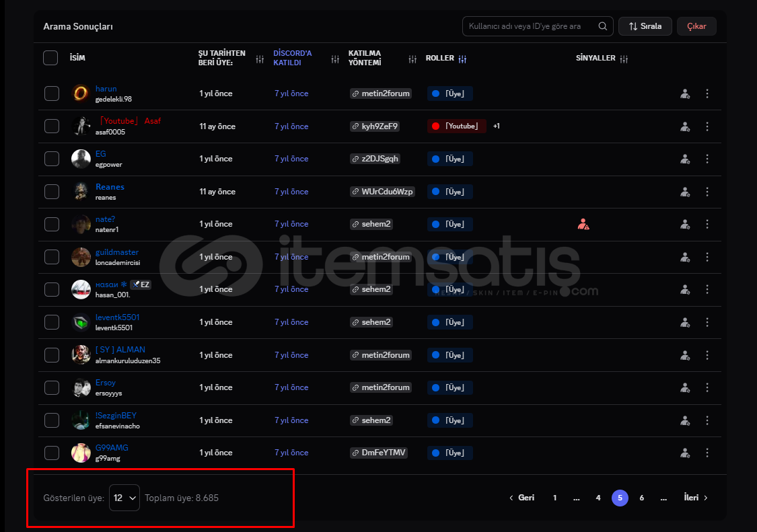Open three-dot menu for Reanes
Screen dimensions: 757x532
coord(707,192)
